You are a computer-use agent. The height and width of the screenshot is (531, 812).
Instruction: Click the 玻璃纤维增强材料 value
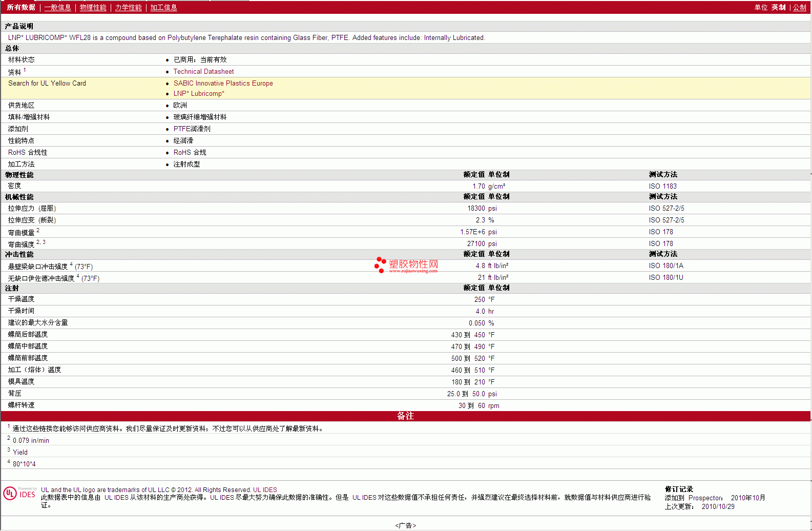coord(200,117)
